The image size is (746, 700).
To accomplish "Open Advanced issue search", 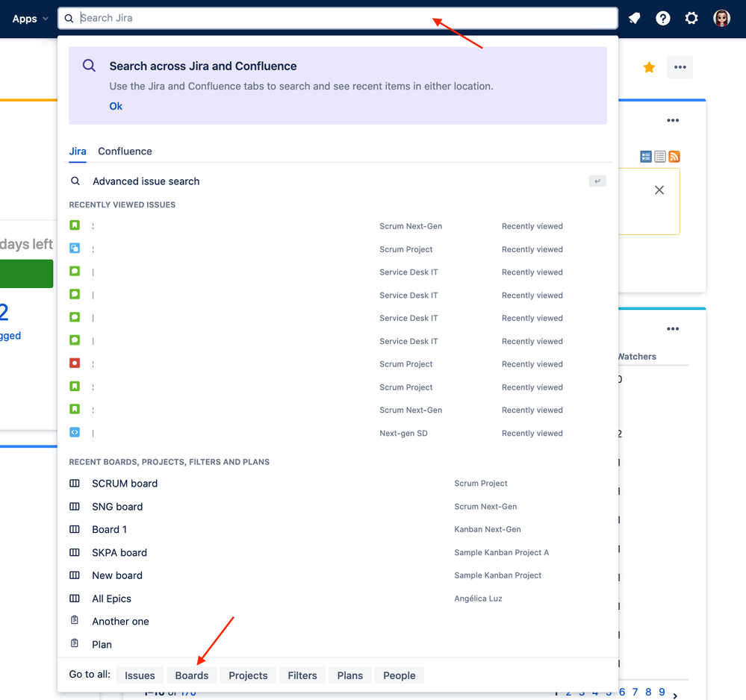I will (338, 181).
